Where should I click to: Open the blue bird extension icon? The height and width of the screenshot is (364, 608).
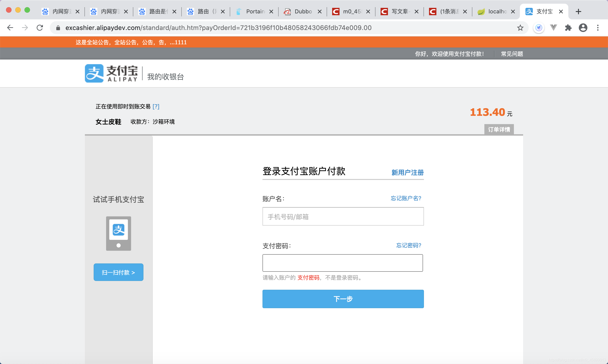539,28
